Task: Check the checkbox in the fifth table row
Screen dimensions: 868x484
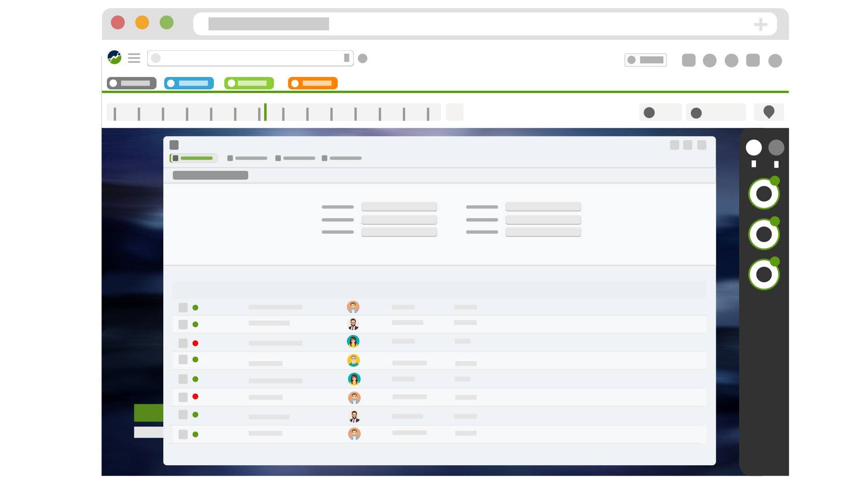Action: coord(183,379)
